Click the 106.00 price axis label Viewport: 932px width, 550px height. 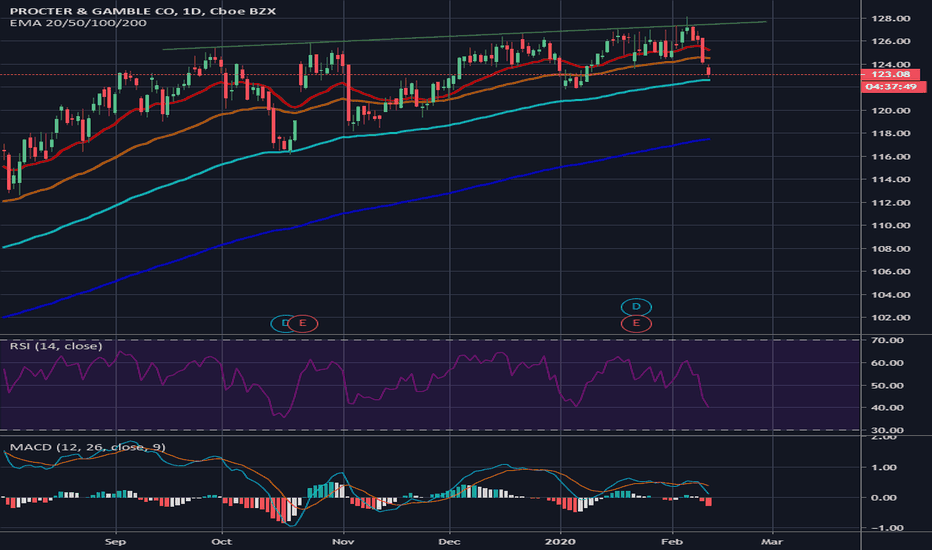(890, 271)
